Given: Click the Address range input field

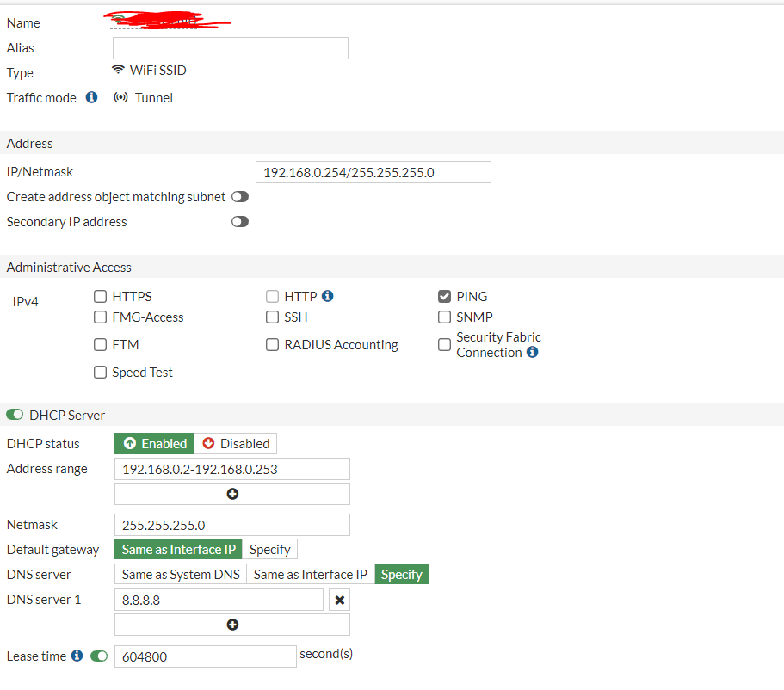Looking at the screenshot, I should (232, 469).
